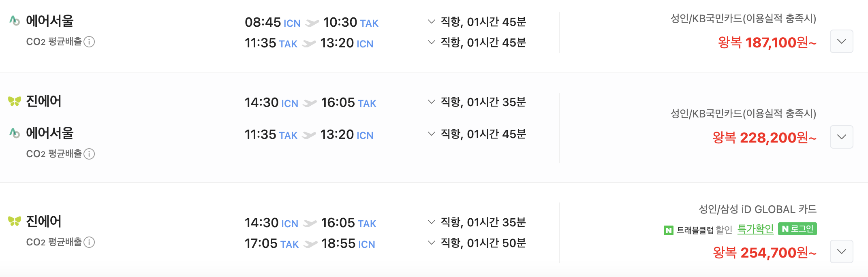Click the Jin Air butterfly logo in third result
The image size is (868, 277).
15,221
